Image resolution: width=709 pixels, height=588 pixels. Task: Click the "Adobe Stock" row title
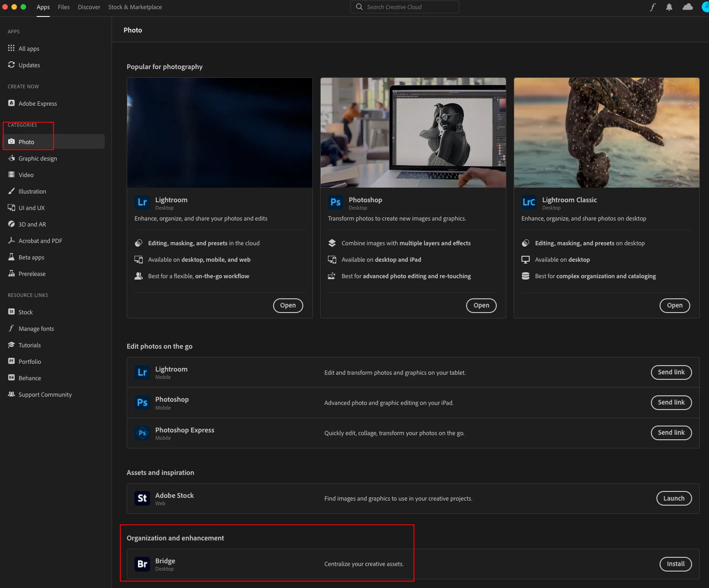[174, 496]
